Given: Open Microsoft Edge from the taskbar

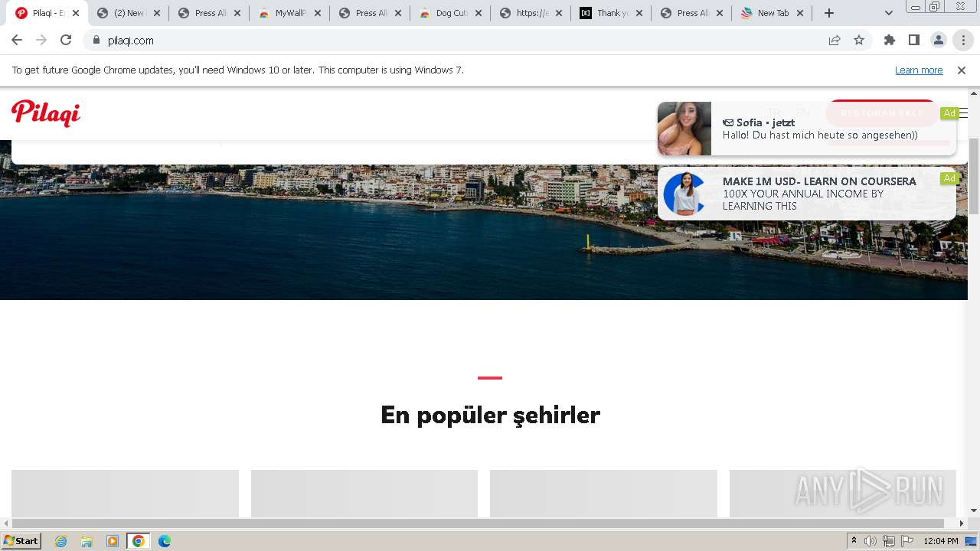Looking at the screenshot, I should tap(164, 541).
